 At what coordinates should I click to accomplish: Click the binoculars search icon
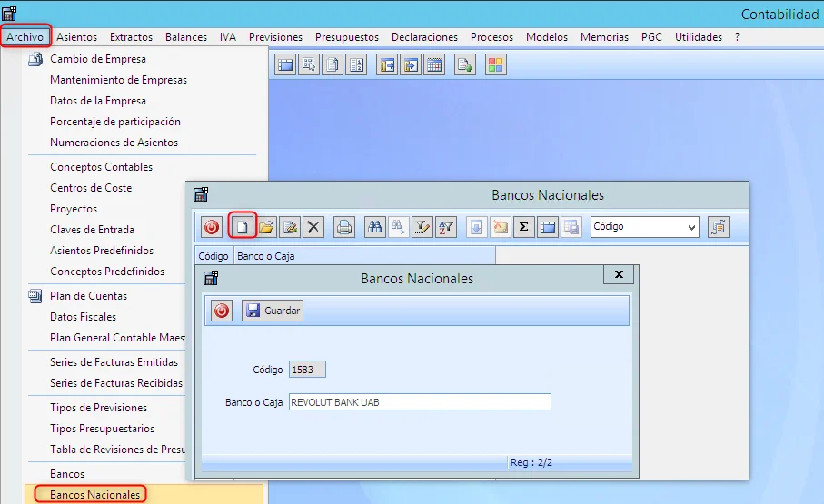click(374, 227)
